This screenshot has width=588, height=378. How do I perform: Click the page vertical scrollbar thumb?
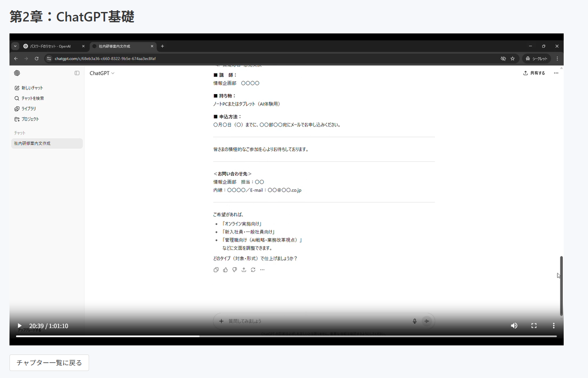[x=561, y=286]
